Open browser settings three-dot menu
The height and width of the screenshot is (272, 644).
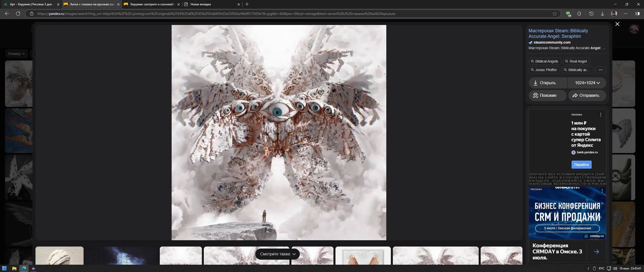626,14
